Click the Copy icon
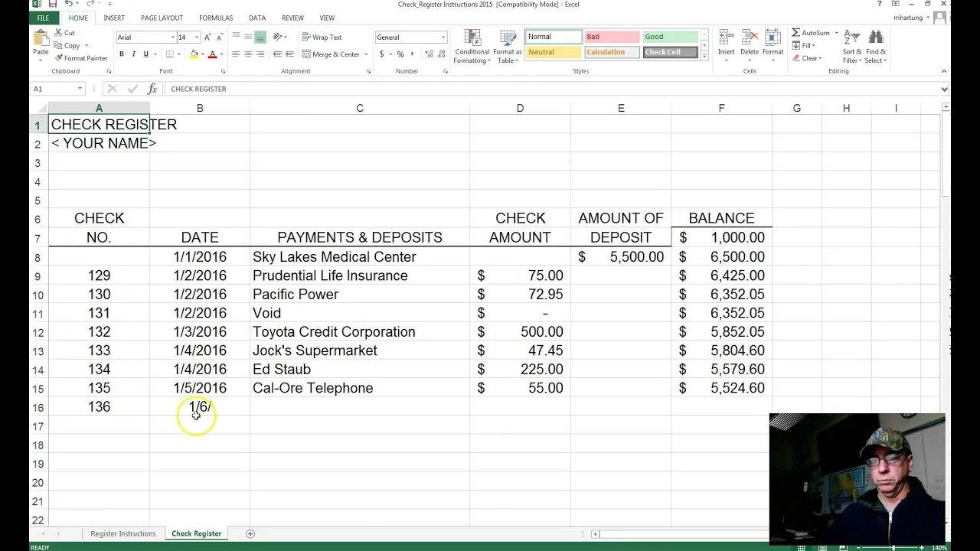 click(59, 46)
